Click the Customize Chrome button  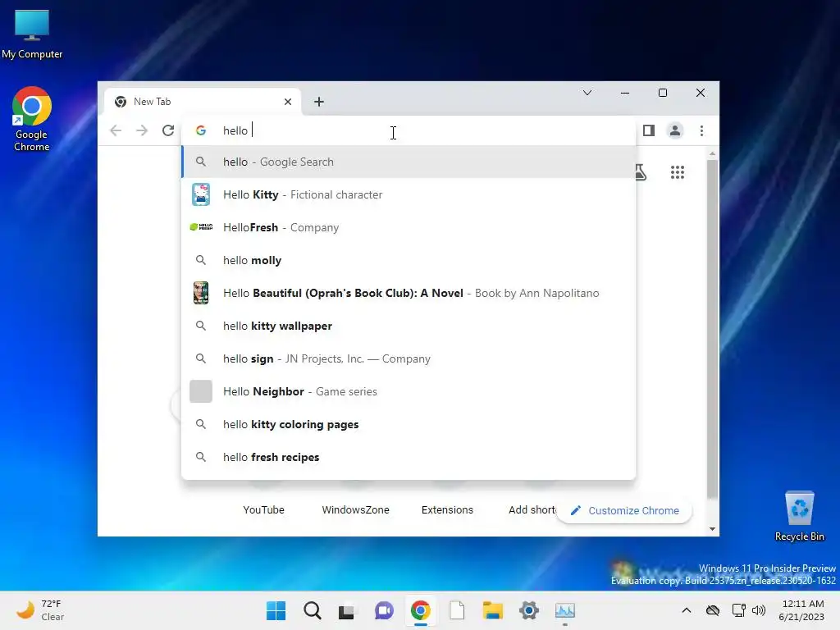(x=624, y=510)
